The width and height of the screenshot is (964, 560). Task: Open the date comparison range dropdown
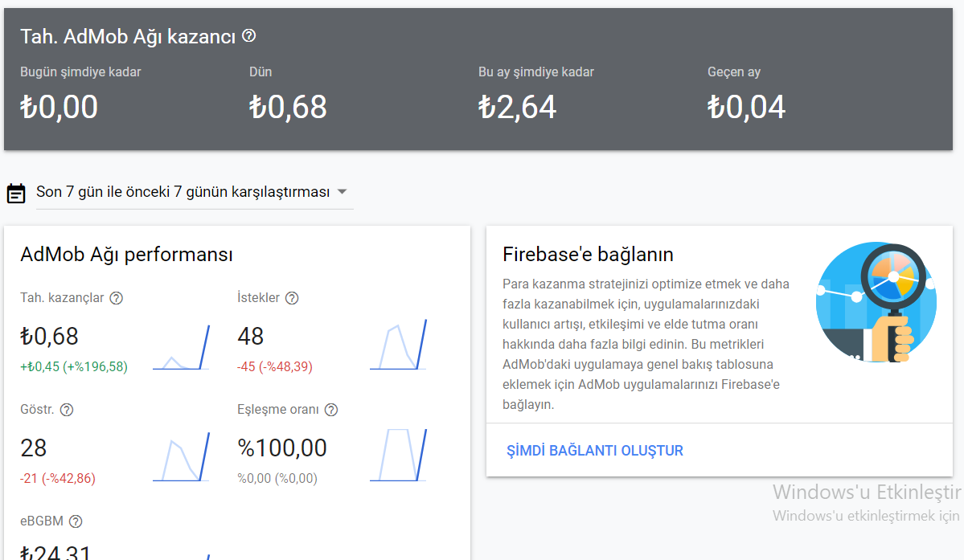tap(195, 192)
